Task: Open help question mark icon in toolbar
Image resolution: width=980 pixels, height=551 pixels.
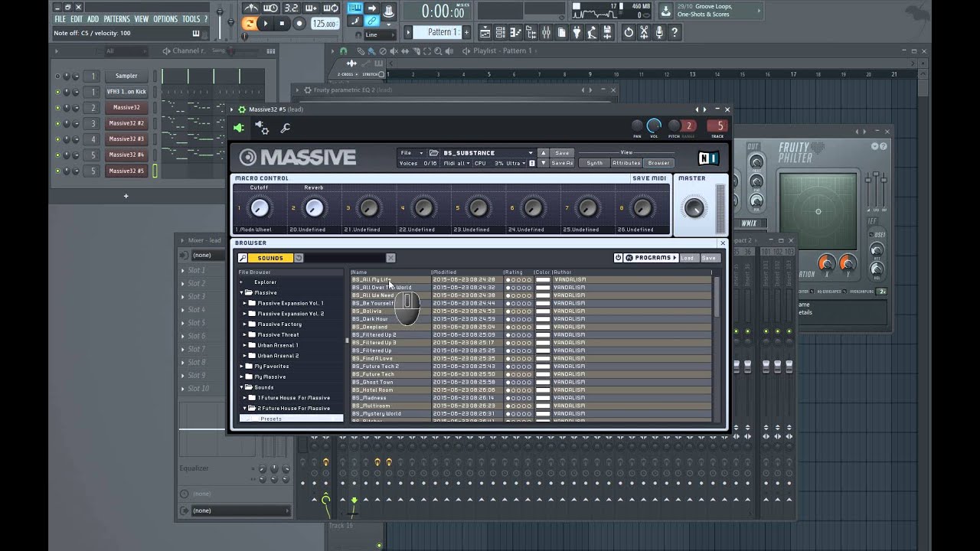Action: (675, 32)
